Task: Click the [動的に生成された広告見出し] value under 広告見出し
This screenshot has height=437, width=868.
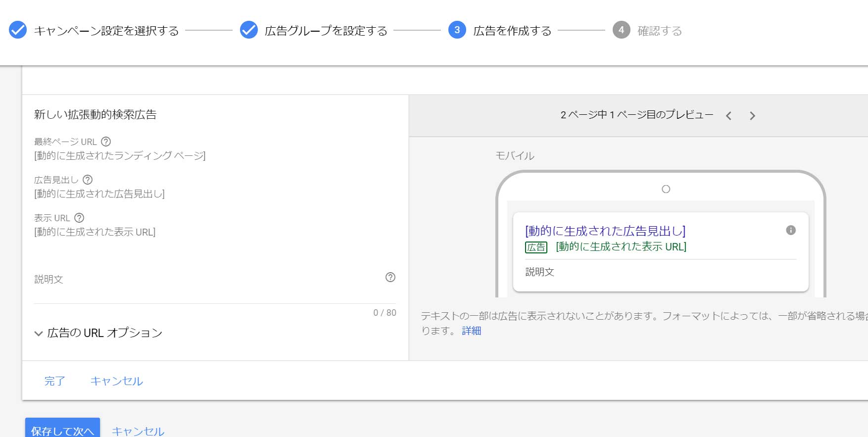Action: (99, 194)
